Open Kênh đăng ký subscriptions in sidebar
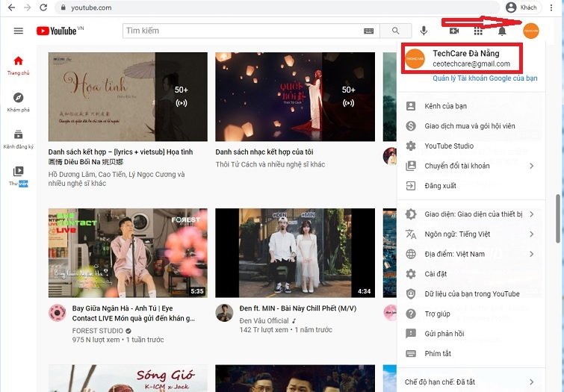Screen dimensions: 564x392 click(19, 139)
